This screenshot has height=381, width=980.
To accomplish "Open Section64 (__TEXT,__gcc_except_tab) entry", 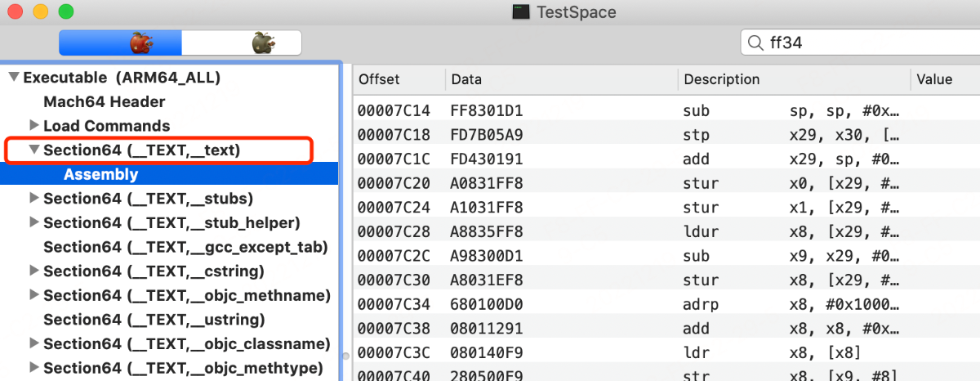I will [185, 247].
